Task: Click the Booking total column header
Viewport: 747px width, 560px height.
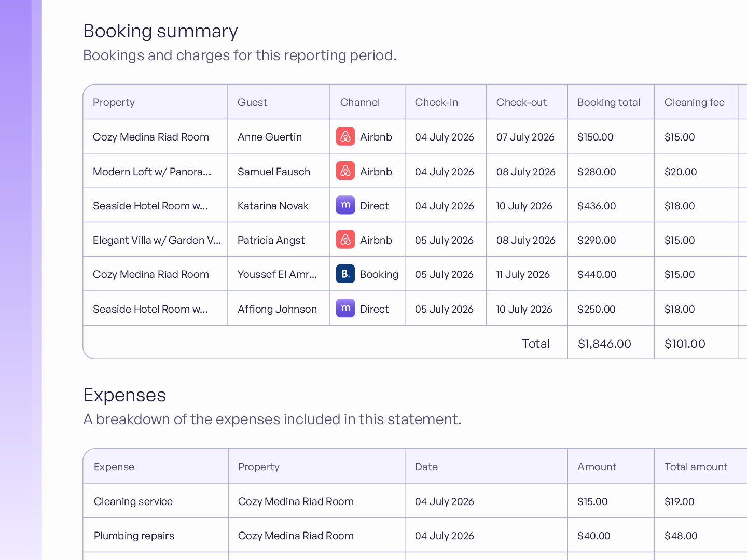Action: click(608, 102)
